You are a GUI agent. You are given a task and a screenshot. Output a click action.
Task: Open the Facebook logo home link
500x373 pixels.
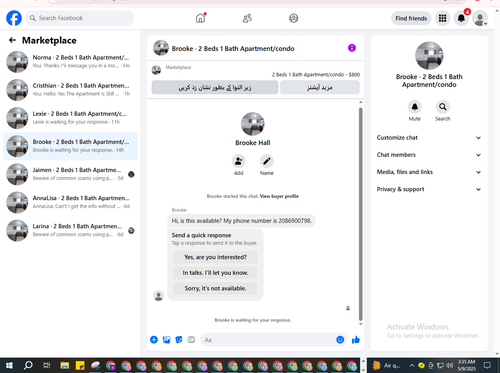point(14,18)
